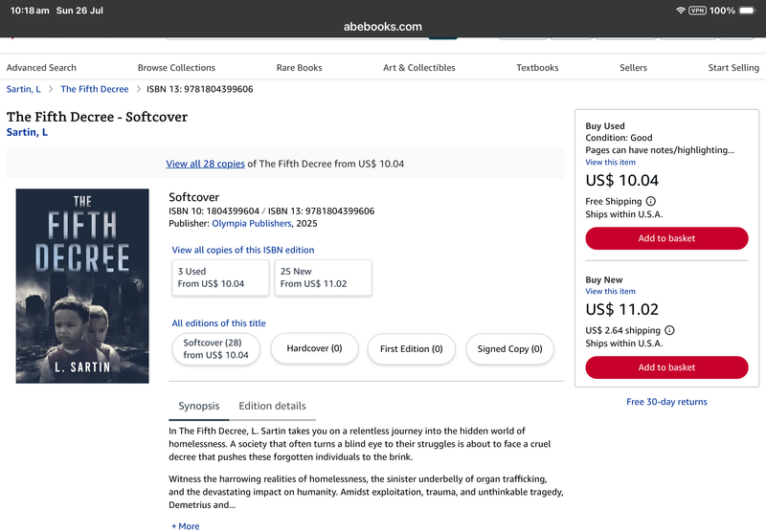This screenshot has width=766, height=532.
Task: Click View this item under Buy Used
Action: click(x=610, y=162)
